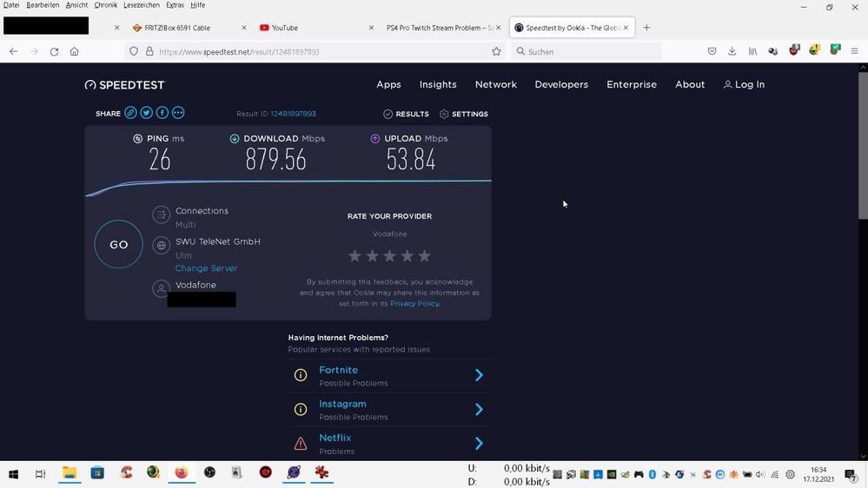Open the Lesezeichen menu
This screenshot has height=488, width=868.
pos(141,5)
